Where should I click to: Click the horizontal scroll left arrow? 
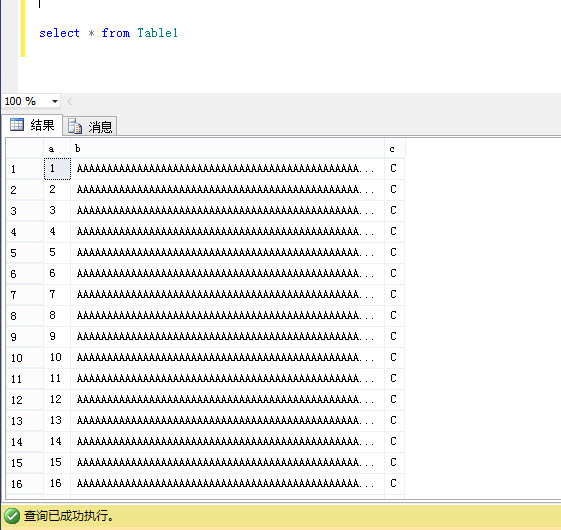(x=69, y=102)
